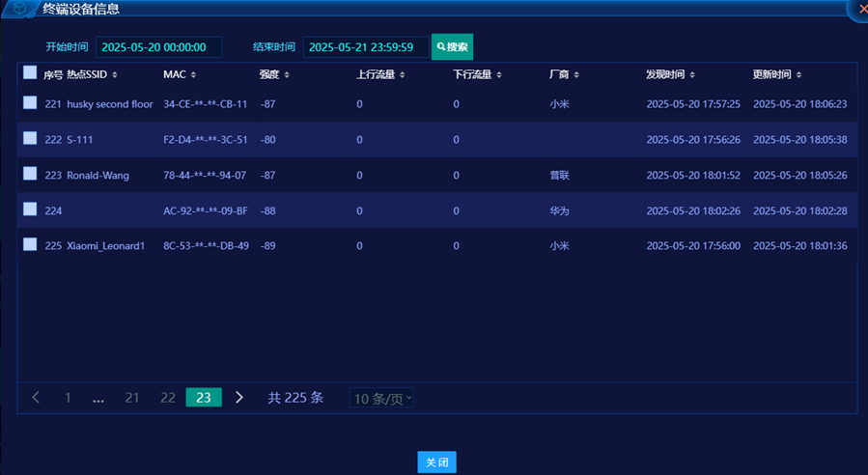Image resolution: width=868 pixels, height=475 pixels.
Task: Click MAC 8C-53-**-**-DB-49
Action: coord(206,246)
